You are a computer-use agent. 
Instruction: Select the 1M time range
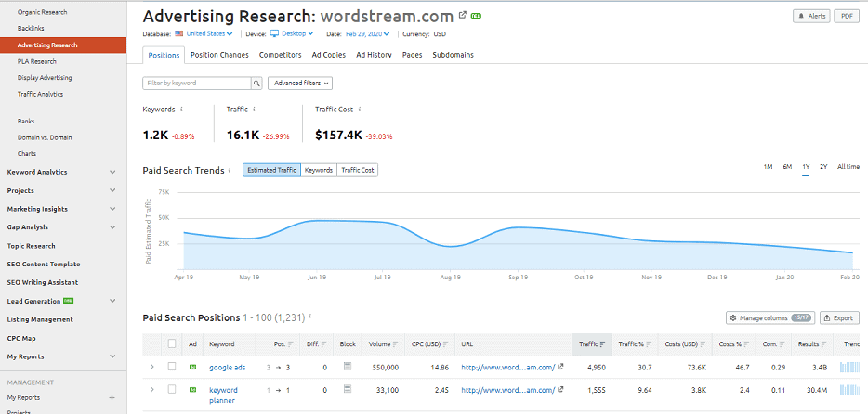pos(768,167)
